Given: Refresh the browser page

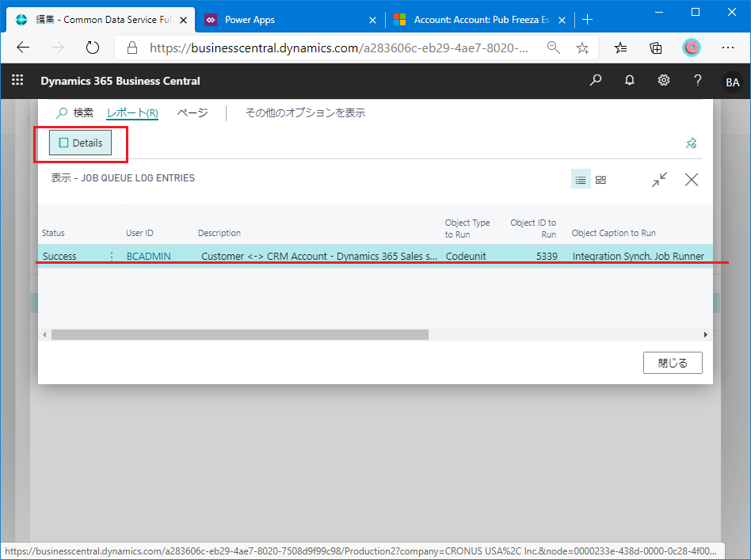Looking at the screenshot, I should (x=93, y=48).
